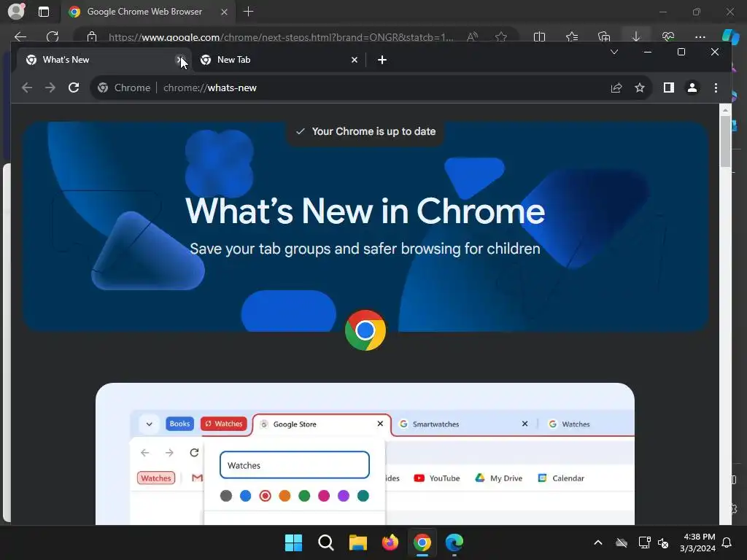Screen dimensions: 747x560
Task: Select the blue color swatch
Action: click(245, 496)
